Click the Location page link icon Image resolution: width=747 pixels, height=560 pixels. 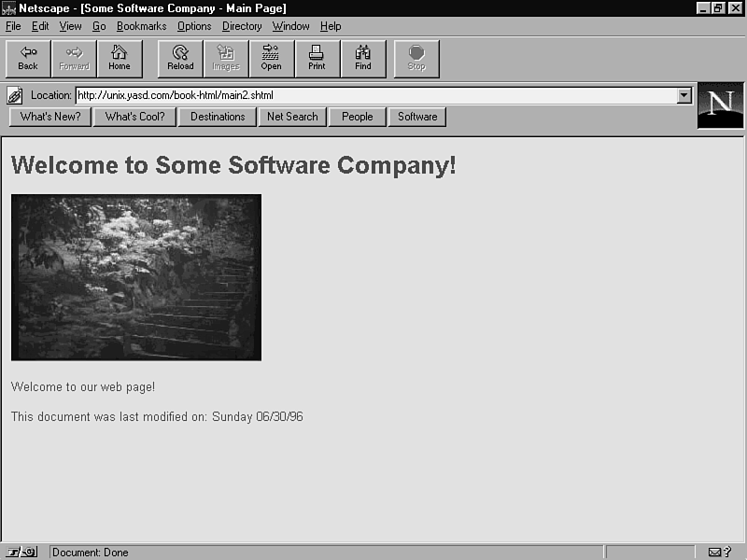pos(15,95)
